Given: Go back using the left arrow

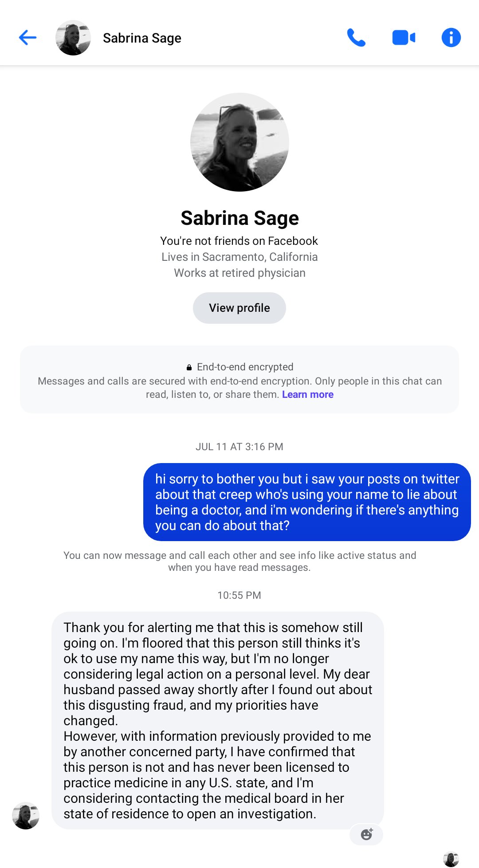Looking at the screenshot, I should [x=27, y=38].
